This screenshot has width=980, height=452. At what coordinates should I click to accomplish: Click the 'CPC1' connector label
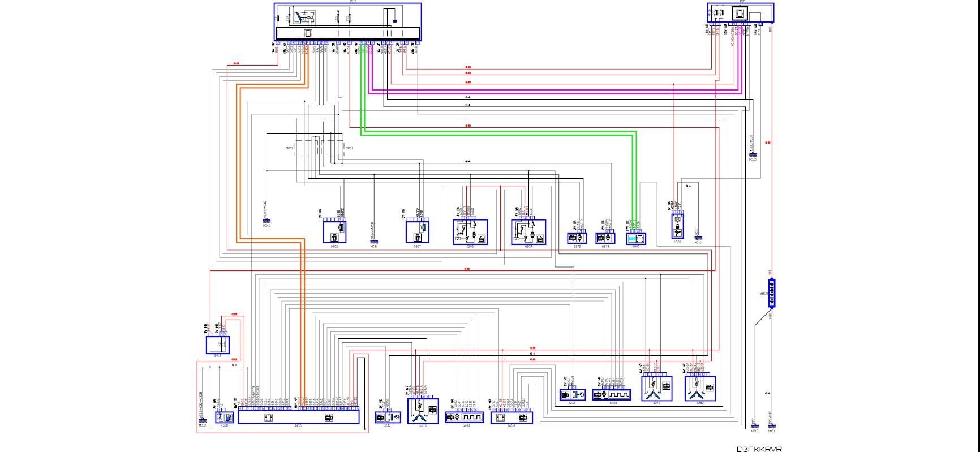(349, 148)
